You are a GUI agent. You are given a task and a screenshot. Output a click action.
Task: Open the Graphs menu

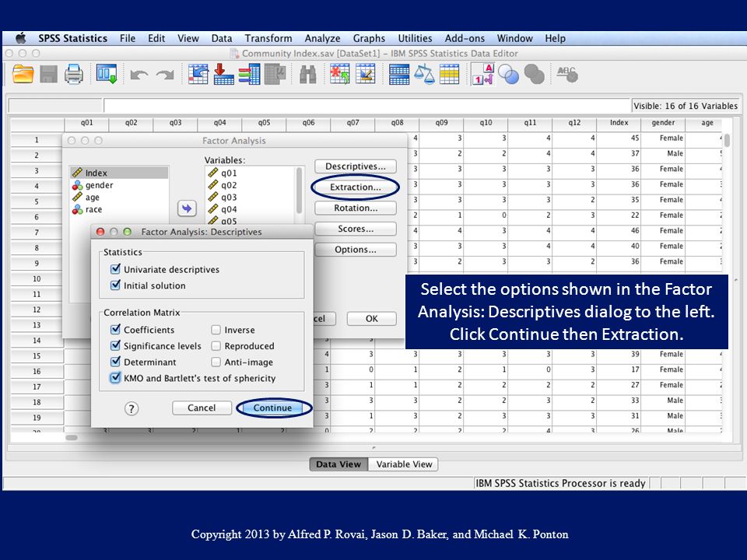(x=369, y=38)
